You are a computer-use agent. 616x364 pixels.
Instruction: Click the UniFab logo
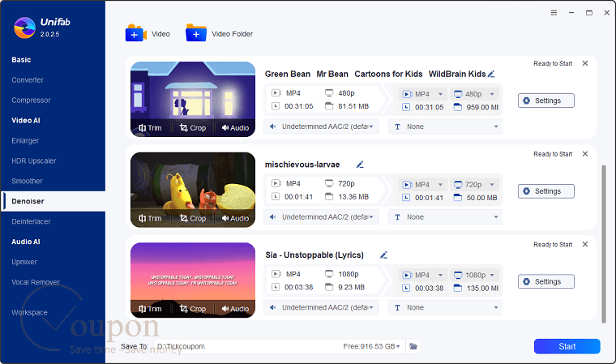click(x=24, y=28)
